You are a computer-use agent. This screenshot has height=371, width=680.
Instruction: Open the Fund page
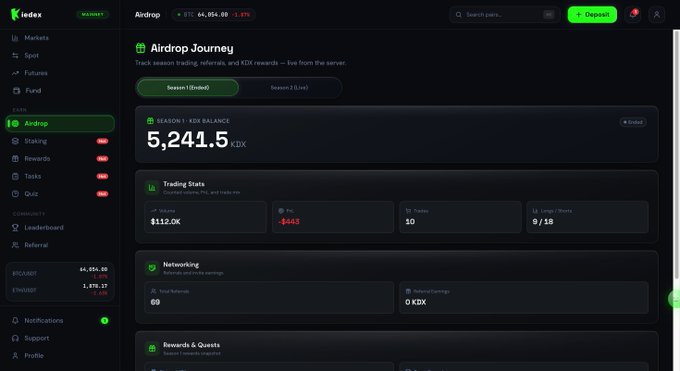(x=60, y=91)
